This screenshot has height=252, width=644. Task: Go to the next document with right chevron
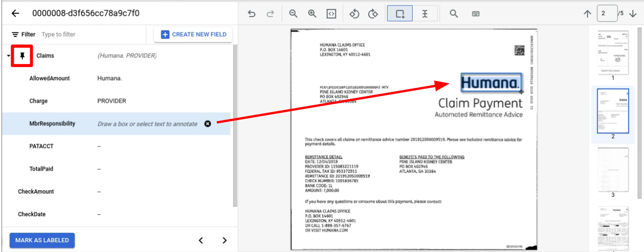pyautogui.click(x=224, y=240)
